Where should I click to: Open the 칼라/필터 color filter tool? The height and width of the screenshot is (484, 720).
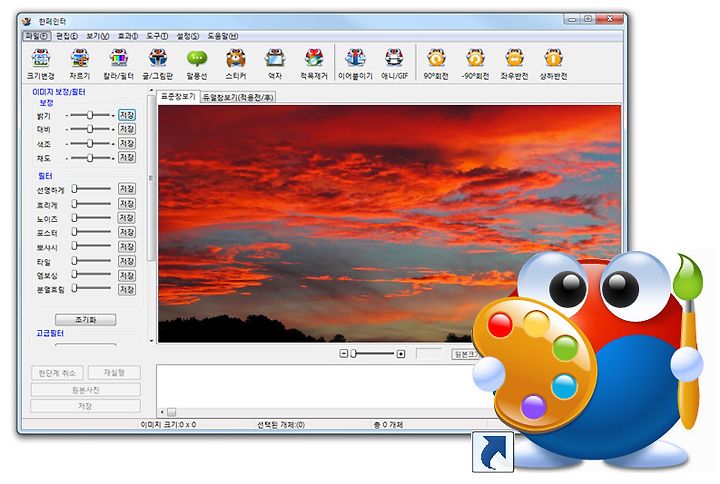[x=118, y=64]
